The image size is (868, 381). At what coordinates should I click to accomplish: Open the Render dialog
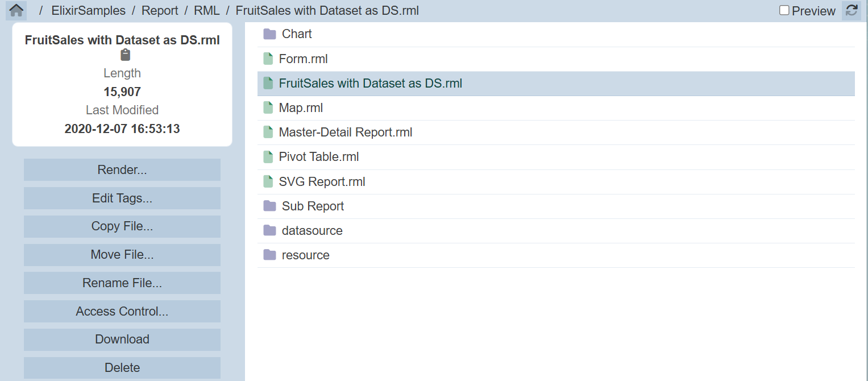tap(122, 169)
